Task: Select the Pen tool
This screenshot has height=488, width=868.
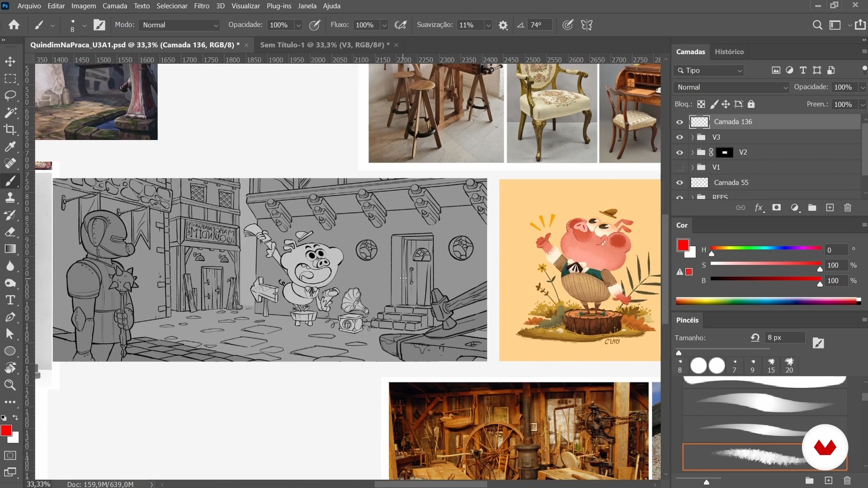Action: click(x=10, y=317)
